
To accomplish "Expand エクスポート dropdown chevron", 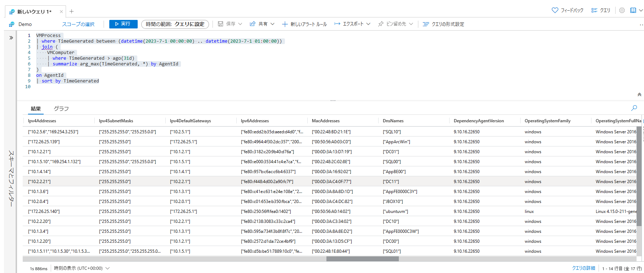I will [368, 24].
